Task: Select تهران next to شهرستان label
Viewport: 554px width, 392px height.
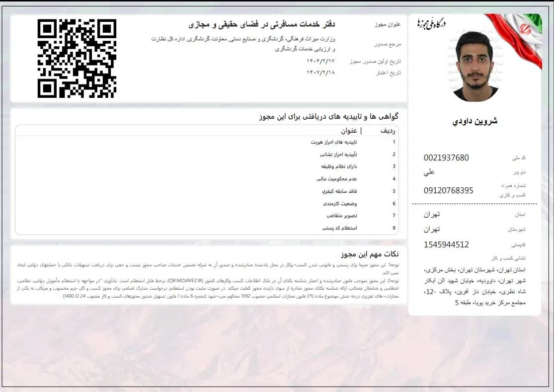Action: [432, 229]
